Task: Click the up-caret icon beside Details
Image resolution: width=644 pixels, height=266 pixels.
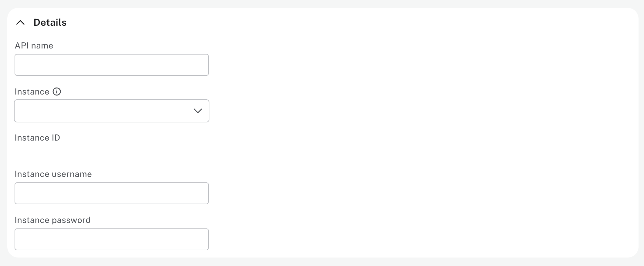Action: tap(20, 22)
